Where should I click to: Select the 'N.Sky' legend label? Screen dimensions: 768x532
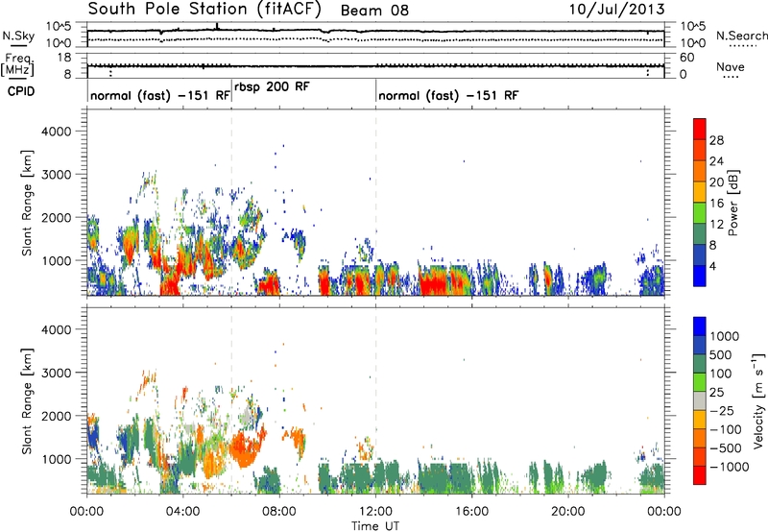tap(18, 36)
